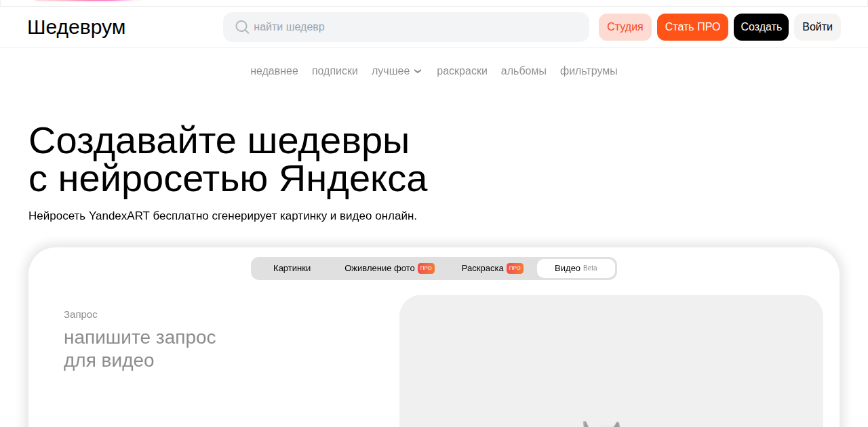Expand the лучшее dropdown
Screen dimensions: 868x427
(397, 71)
